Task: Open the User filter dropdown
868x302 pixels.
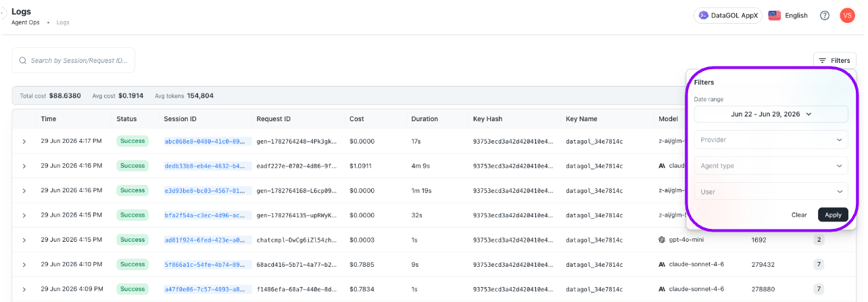Action: [771, 192]
